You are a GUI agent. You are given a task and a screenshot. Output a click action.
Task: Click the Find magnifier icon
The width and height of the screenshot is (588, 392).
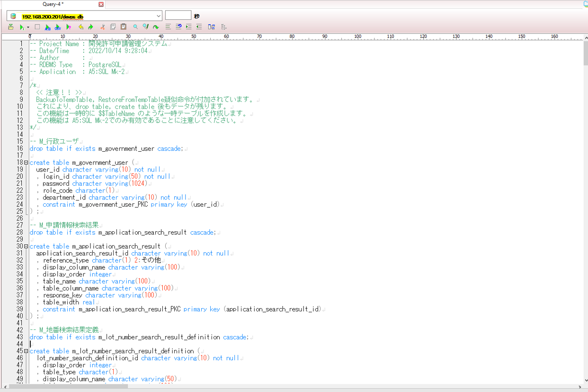tap(135, 27)
